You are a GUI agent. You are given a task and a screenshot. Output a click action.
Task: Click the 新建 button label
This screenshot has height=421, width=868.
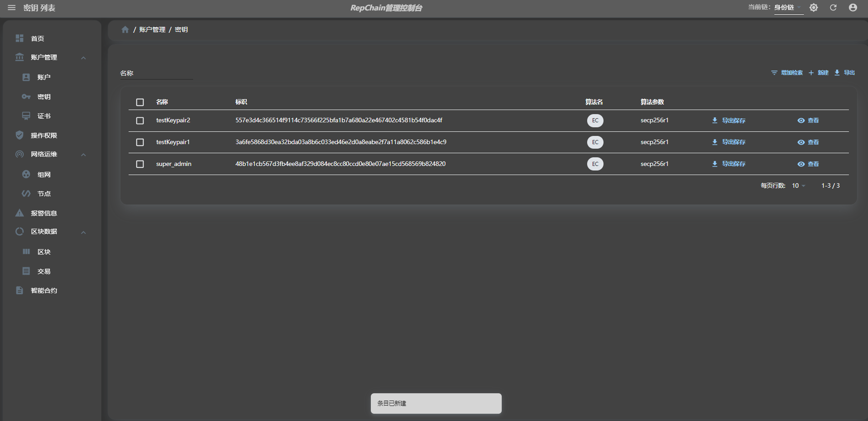(x=823, y=73)
